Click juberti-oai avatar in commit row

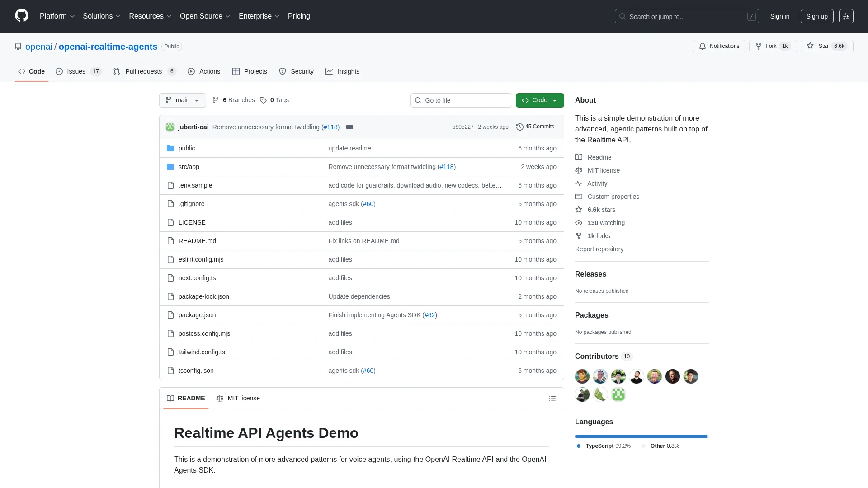170,127
